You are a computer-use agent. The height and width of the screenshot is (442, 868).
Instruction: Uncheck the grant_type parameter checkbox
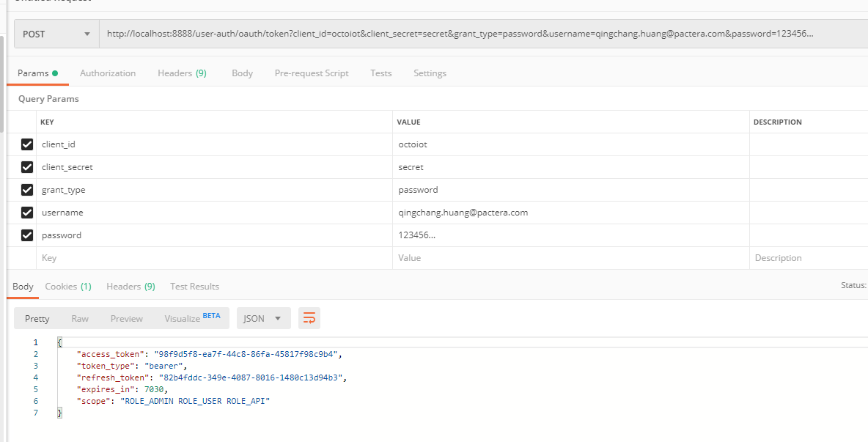tap(26, 190)
